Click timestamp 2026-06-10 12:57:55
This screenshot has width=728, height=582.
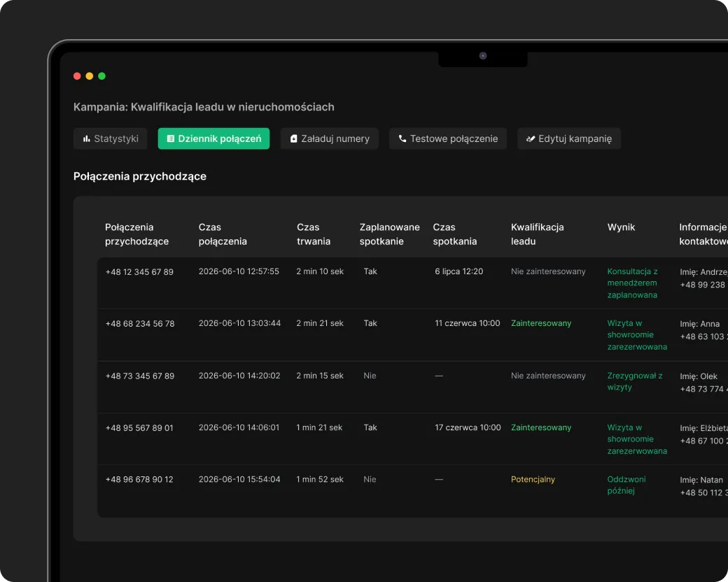pos(239,271)
